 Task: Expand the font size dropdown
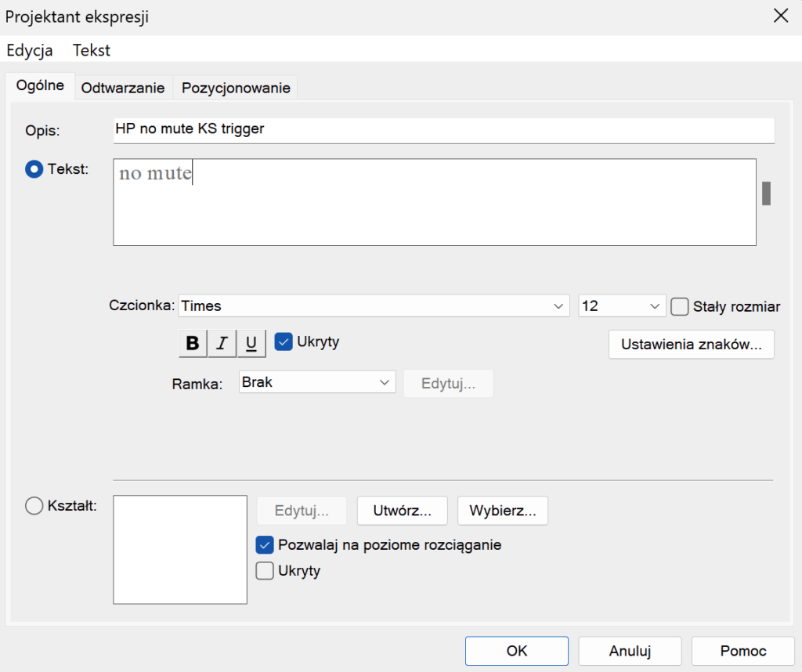coord(622,306)
